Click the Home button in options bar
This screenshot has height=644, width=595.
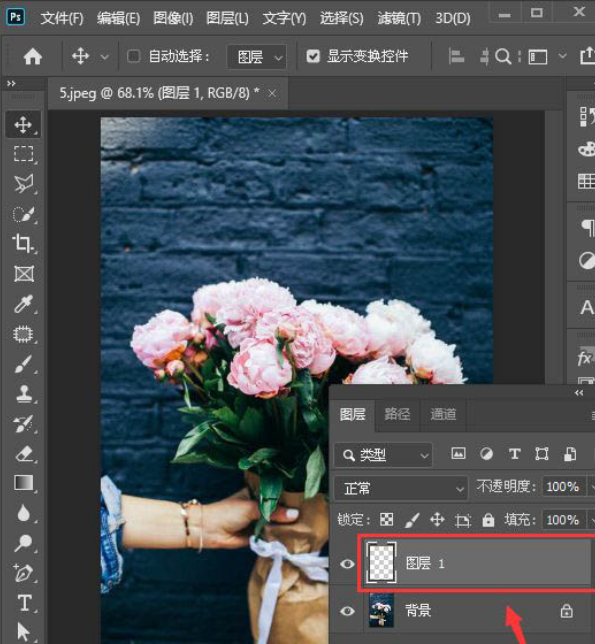[x=33, y=56]
